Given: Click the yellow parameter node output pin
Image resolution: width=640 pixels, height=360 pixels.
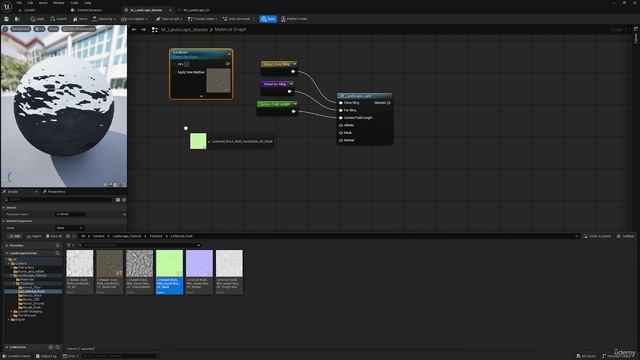Looking at the screenshot, I should coord(293,71).
